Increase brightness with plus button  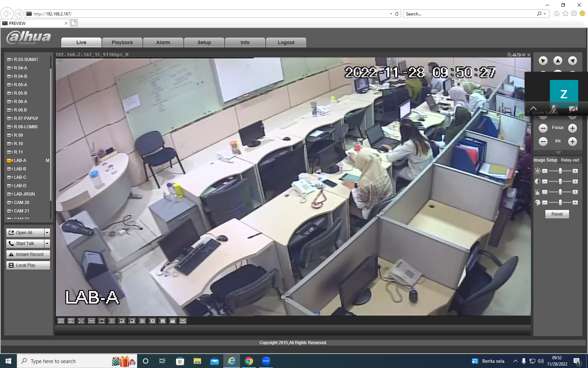click(x=575, y=171)
